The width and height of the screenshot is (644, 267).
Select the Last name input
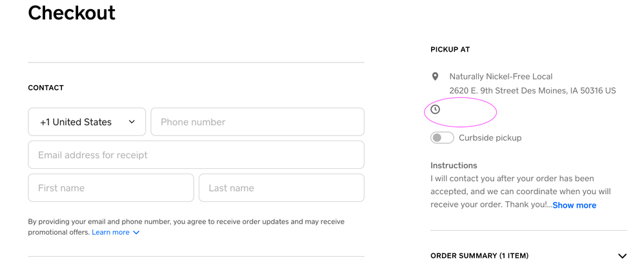click(x=281, y=188)
